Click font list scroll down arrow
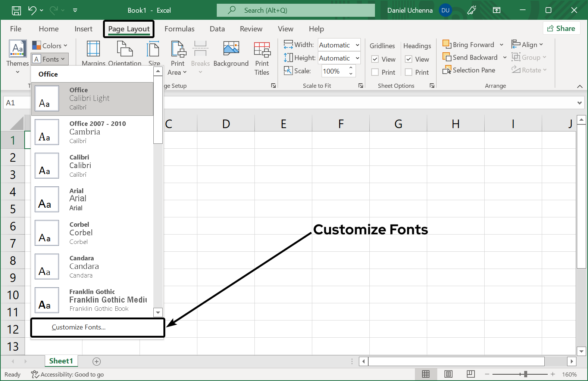The height and width of the screenshot is (381, 588). (158, 312)
